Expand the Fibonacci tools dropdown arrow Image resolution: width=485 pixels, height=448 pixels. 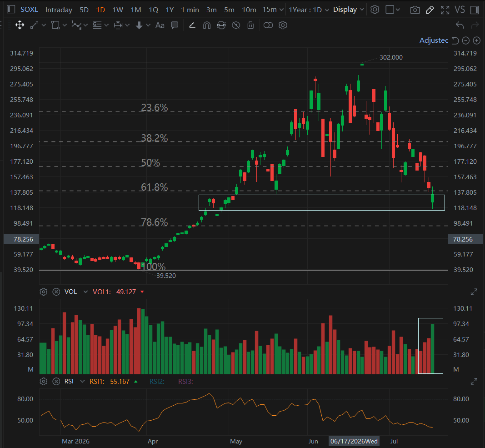point(106,25)
